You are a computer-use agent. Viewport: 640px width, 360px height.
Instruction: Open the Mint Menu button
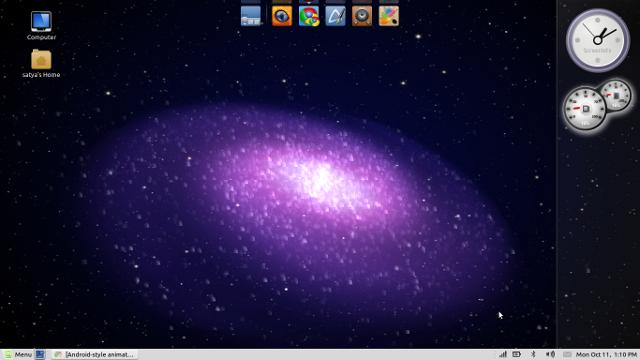coord(18,355)
